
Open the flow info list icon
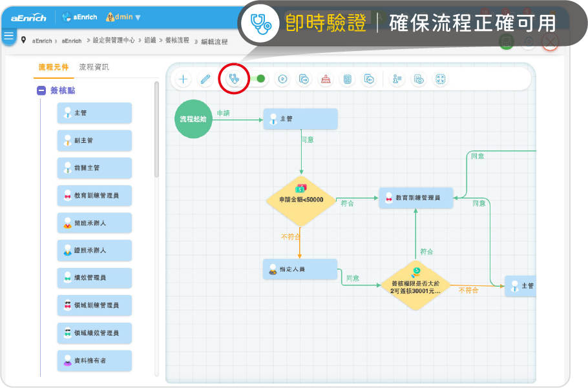click(397, 79)
